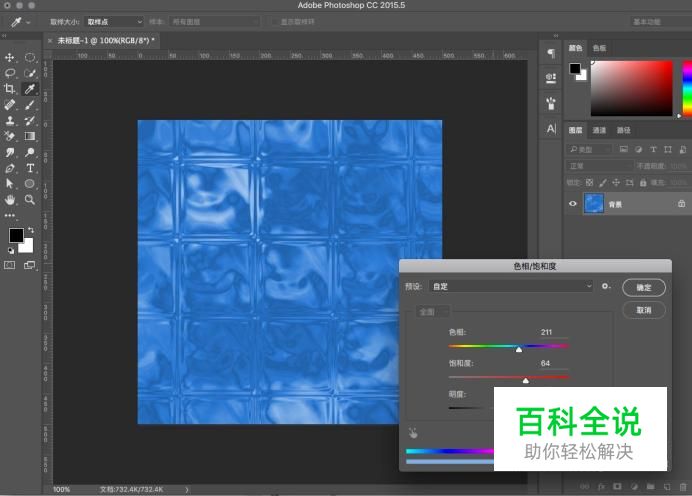Select the Crop tool

[x=10, y=89]
